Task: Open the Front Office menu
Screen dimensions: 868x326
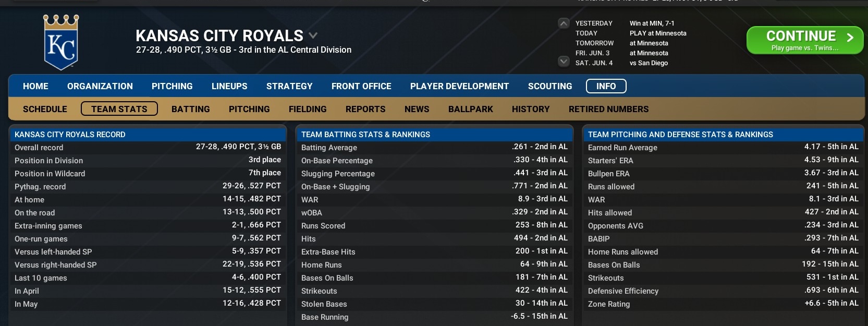Action: pos(361,86)
